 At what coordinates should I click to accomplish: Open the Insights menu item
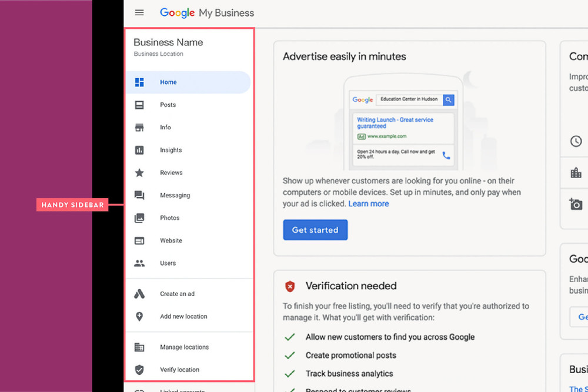pyautogui.click(x=188, y=150)
